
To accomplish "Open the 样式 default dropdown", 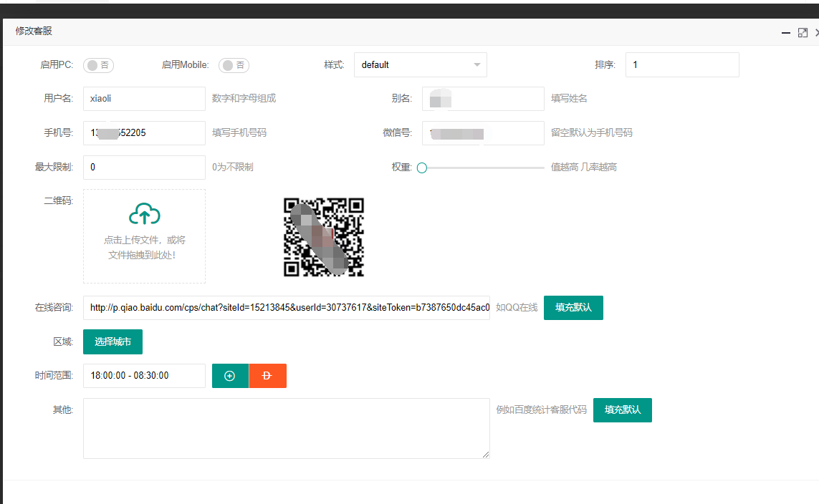I will [421, 64].
